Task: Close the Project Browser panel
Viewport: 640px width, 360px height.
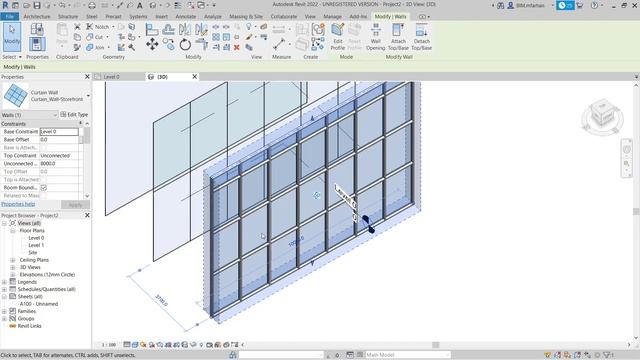Action: (x=87, y=215)
